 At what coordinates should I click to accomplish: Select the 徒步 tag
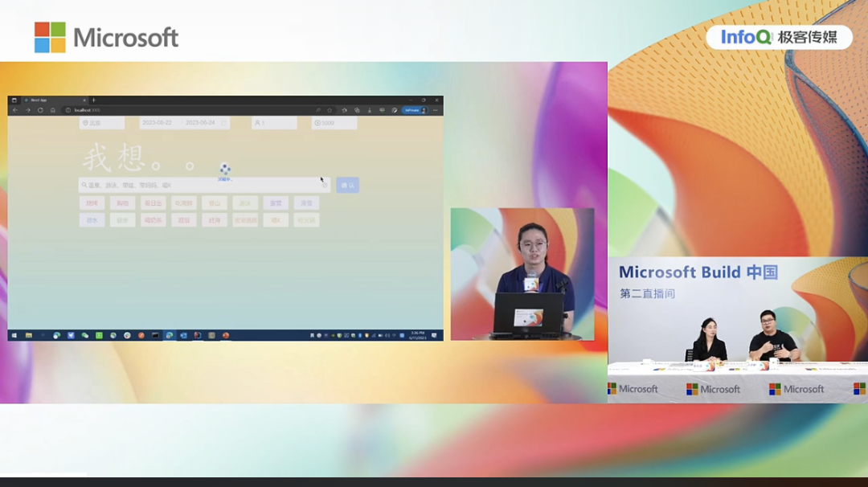pos(122,220)
